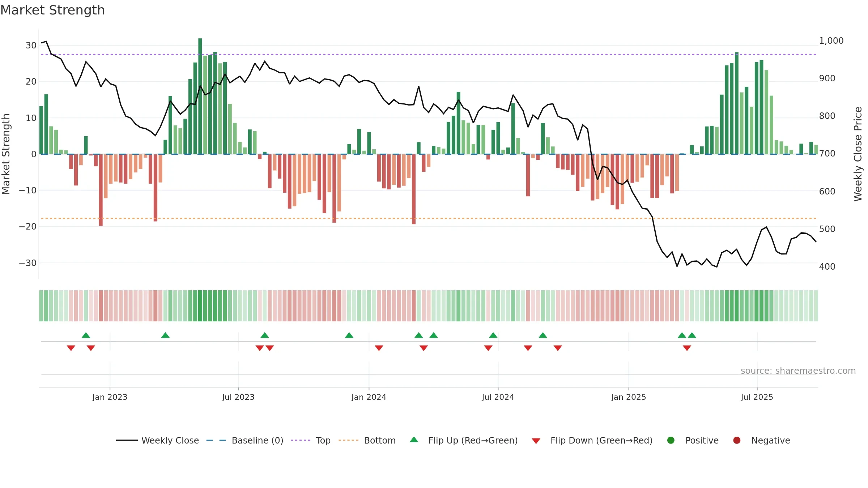Click the 700 tick on the right axis
Screen dimensions: 868x488
(x=827, y=154)
